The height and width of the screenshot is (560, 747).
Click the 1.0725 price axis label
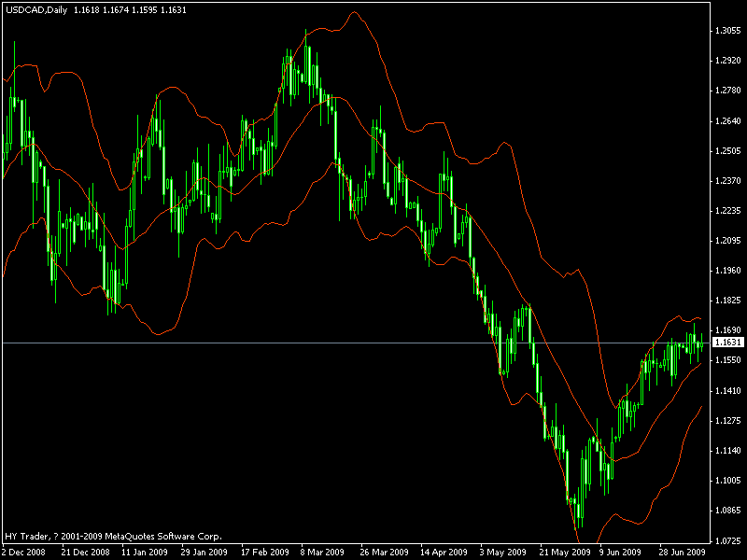coord(728,541)
